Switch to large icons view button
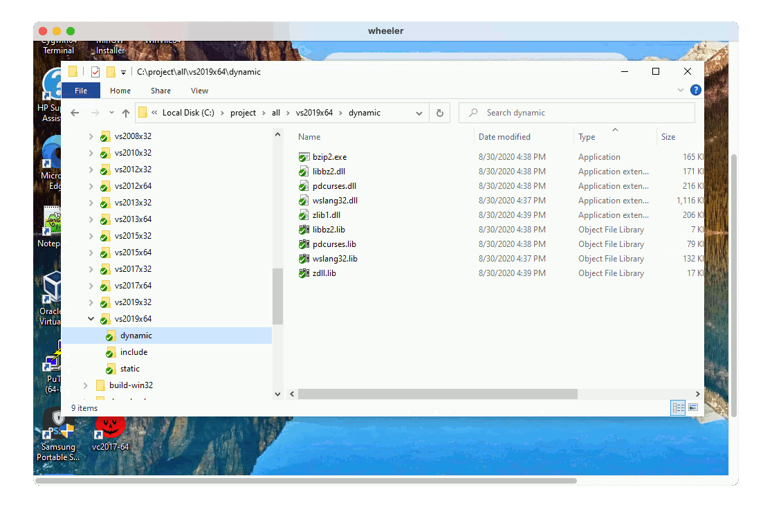Image resolution: width=772 pixels, height=532 pixels. [x=692, y=407]
